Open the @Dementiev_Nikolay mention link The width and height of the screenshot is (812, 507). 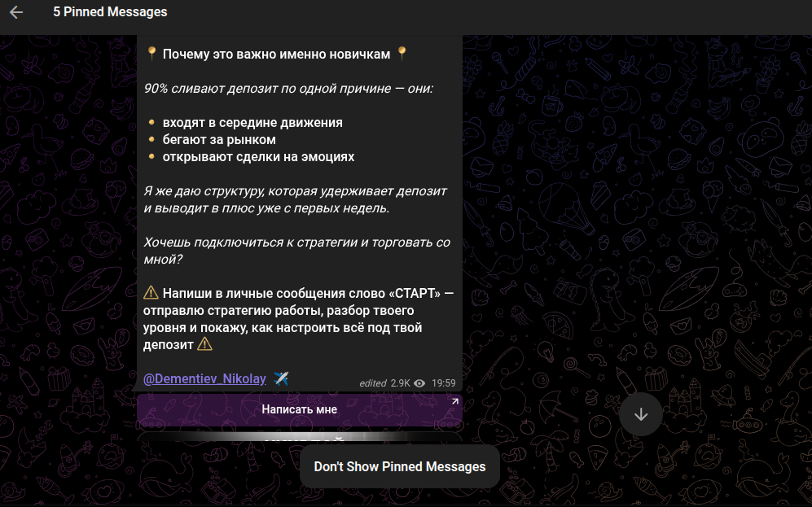[204, 379]
